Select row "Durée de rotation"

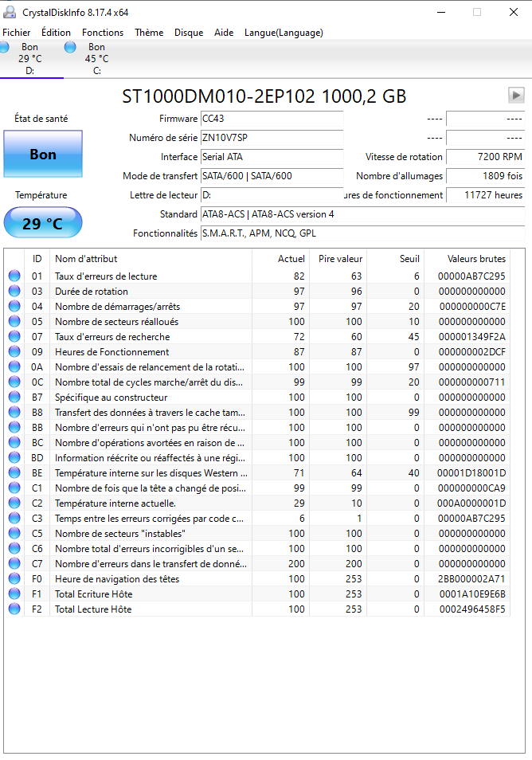[x=257, y=291]
